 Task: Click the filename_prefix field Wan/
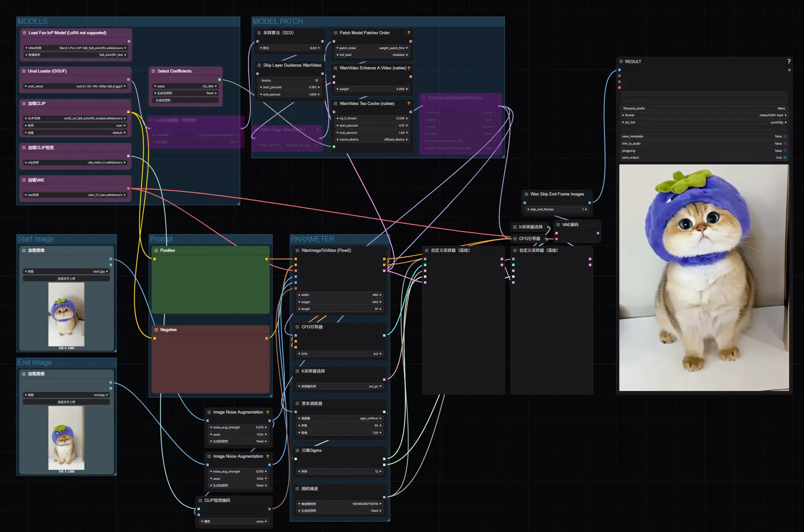(x=704, y=109)
